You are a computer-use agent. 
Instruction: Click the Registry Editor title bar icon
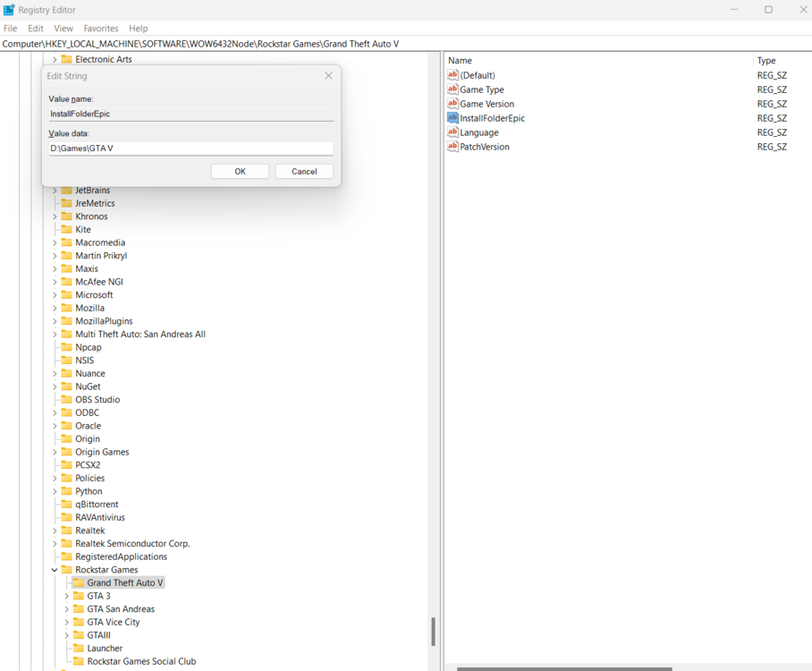pos(10,10)
